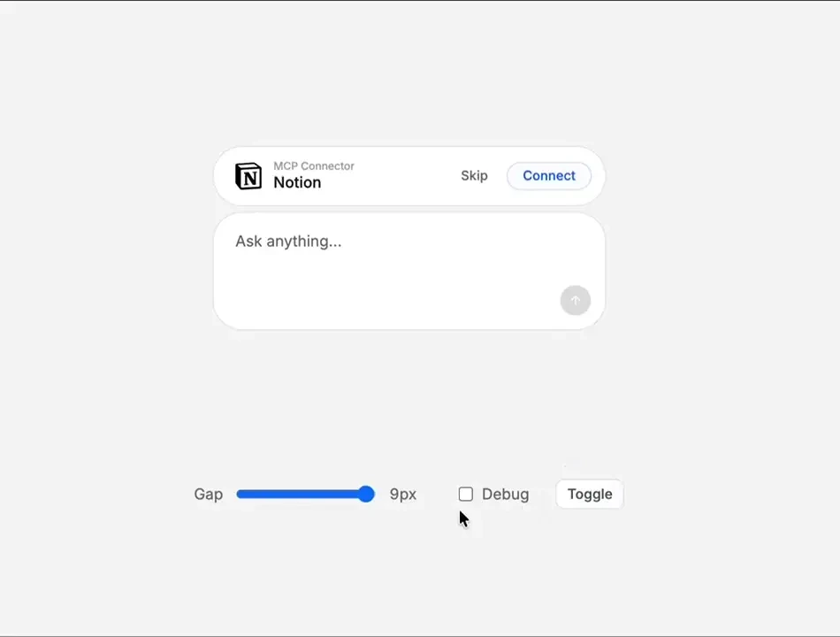840x637 pixels.
Task: Click the Notion logo icon
Action: (x=248, y=176)
